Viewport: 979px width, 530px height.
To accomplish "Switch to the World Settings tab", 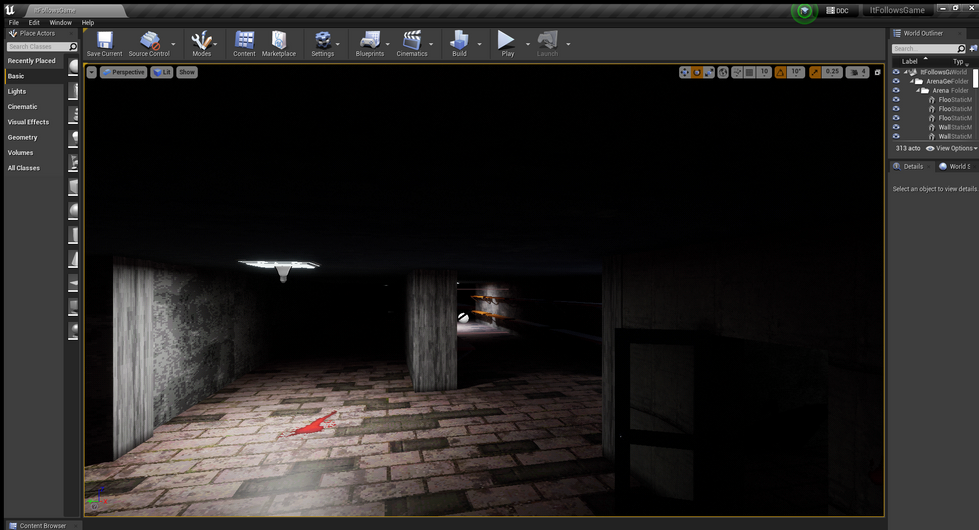I will pyautogui.click(x=955, y=167).
